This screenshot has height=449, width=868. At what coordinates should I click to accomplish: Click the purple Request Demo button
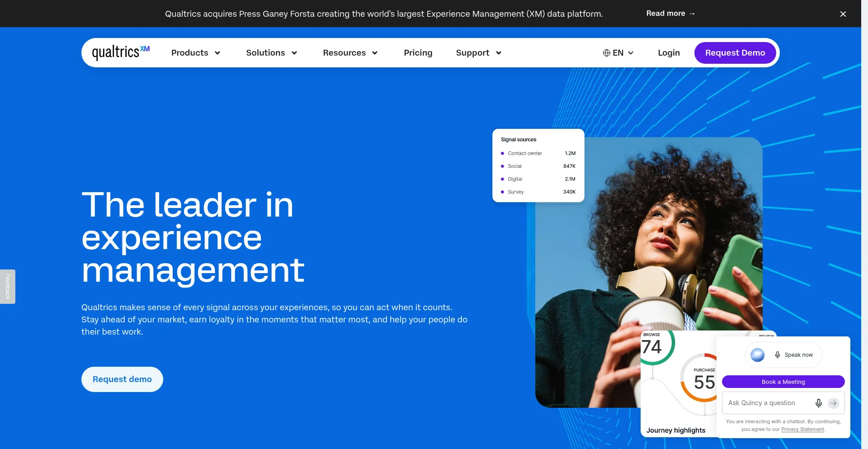point(735,53)
